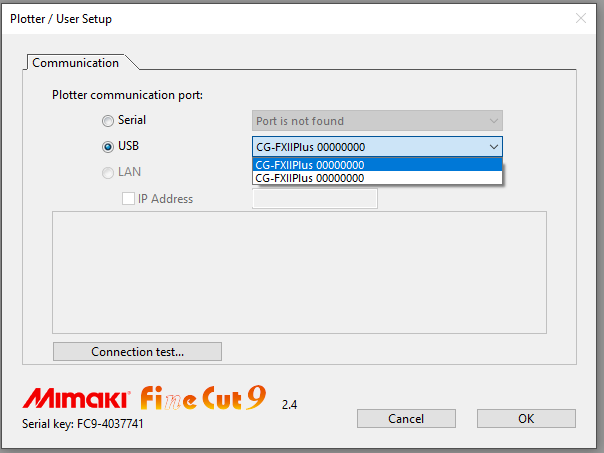604x453 pixels.
Task: Focus the IP Address text field
Action: 315,199
